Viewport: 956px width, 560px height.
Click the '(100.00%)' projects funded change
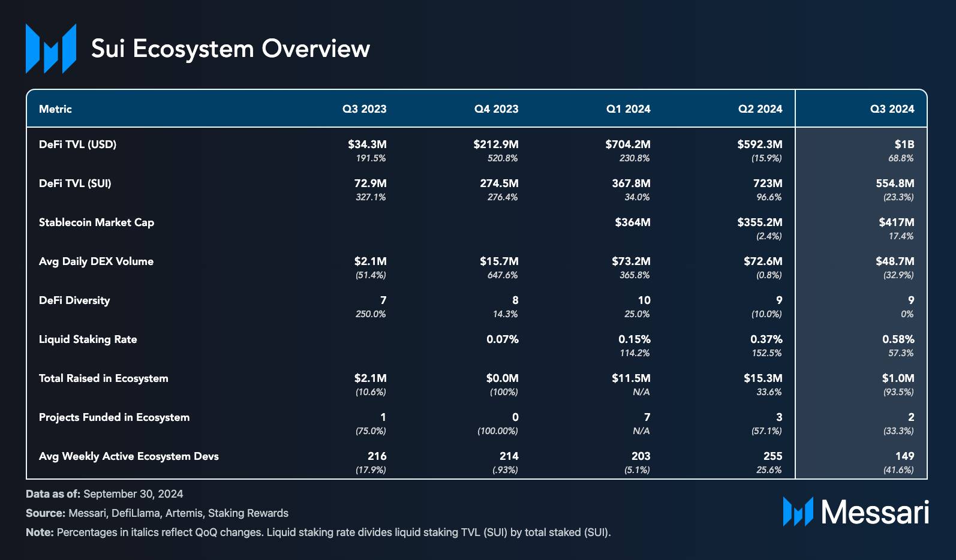(498, 431)
